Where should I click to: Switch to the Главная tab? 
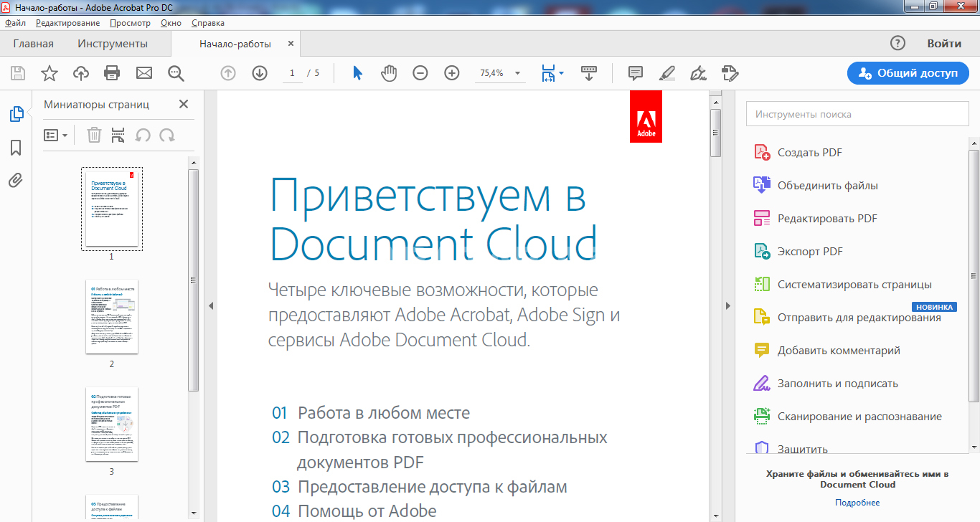click(33, 44)
